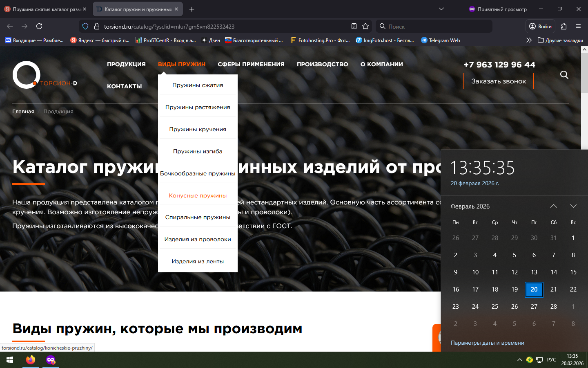
Task: Select February 14 in the calendar
Action: [554, 272]
